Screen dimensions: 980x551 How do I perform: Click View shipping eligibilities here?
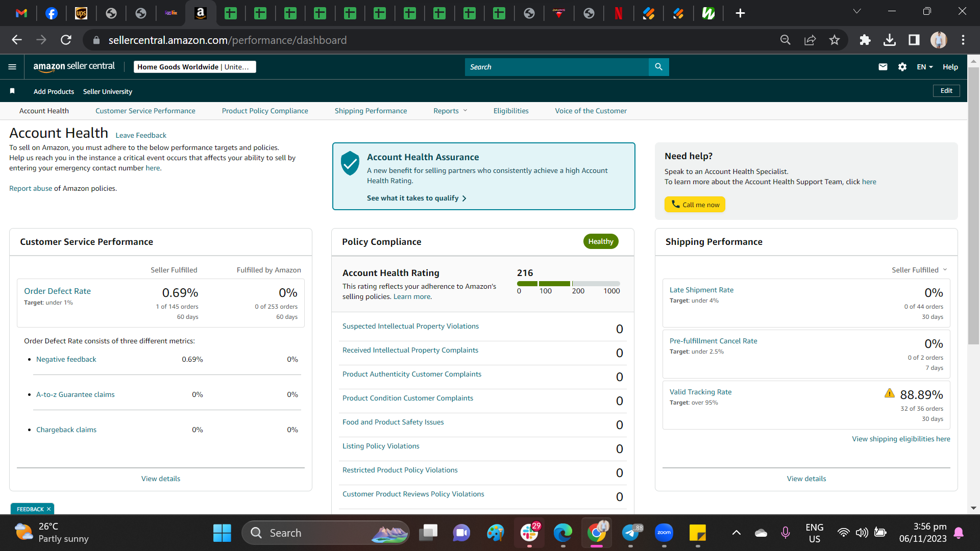tap(901, 439)
